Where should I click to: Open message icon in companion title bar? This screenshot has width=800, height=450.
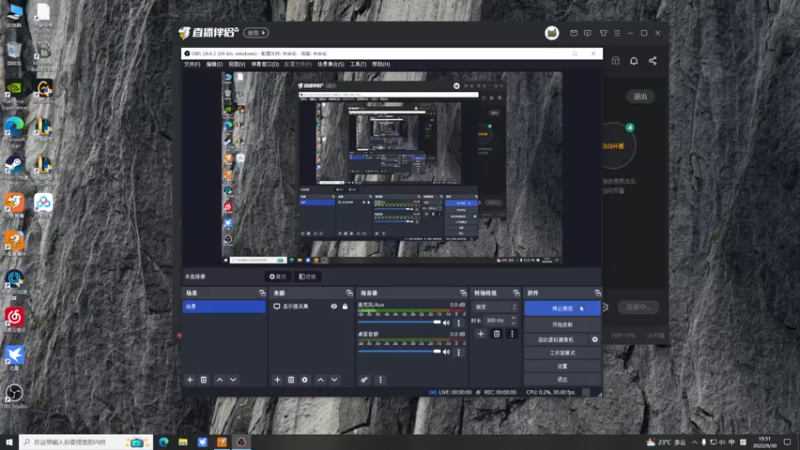pyautogui.click(x=588, y=33)
